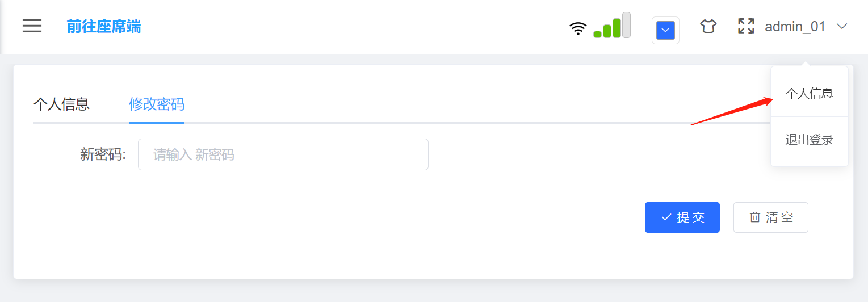Viewport: 868px width, 302px height.
Task: Click the WiFi network status icon
Action: [x=578, y=28]
